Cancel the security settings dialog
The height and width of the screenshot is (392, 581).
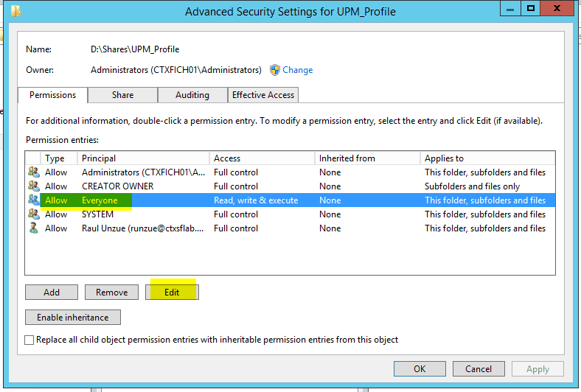click(479, 369)
